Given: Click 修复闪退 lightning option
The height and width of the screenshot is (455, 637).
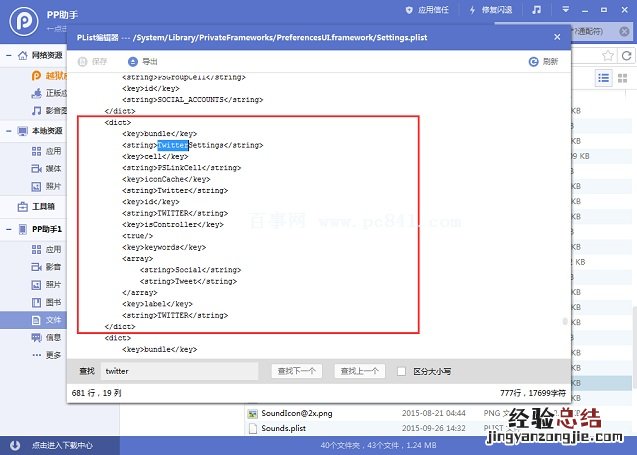Looking at the screenshot, I should tap(492, 10).
